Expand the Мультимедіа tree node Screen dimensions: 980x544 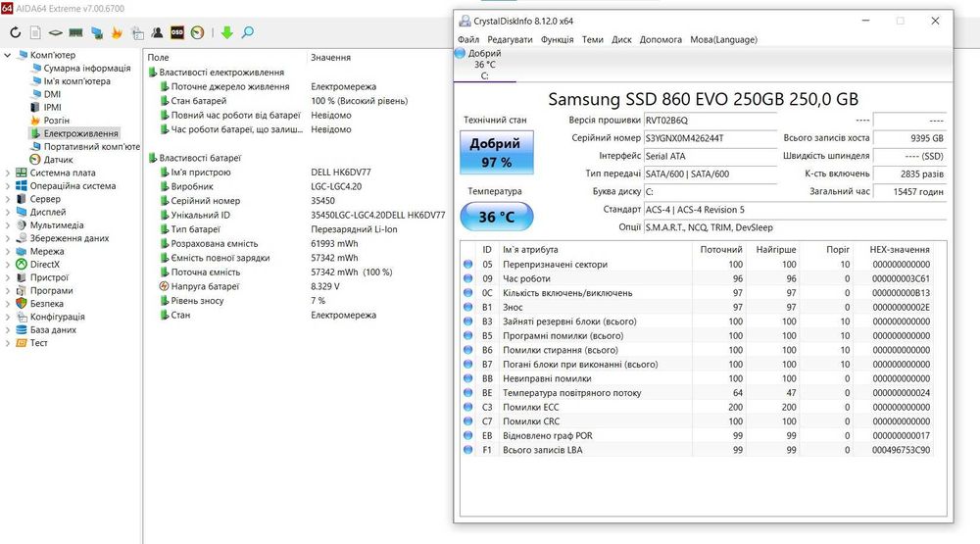click(8, 225)
